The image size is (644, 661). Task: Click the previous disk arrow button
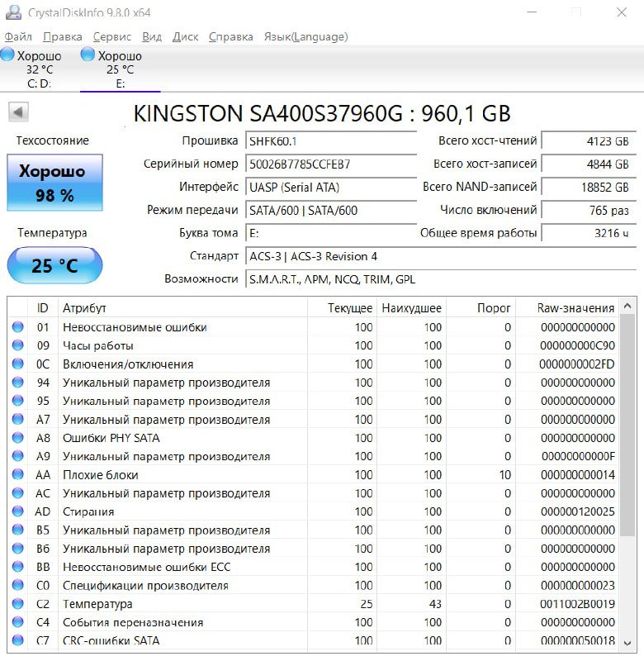[x=18, y=112]
